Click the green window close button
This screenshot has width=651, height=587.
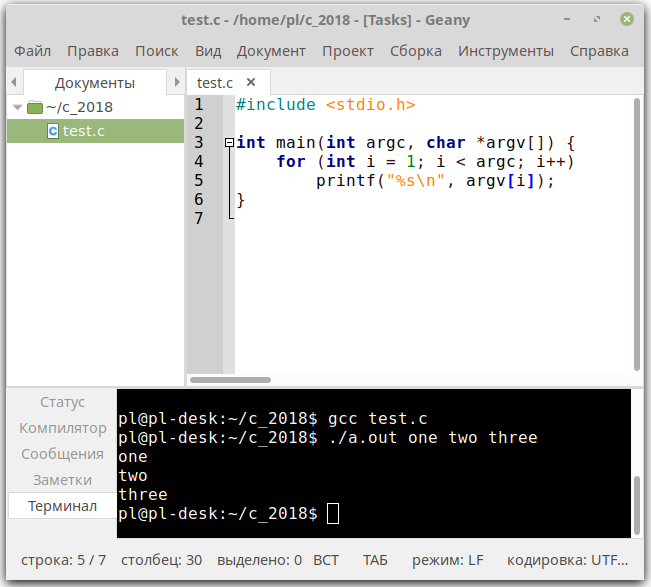click(x=627, y=18)
